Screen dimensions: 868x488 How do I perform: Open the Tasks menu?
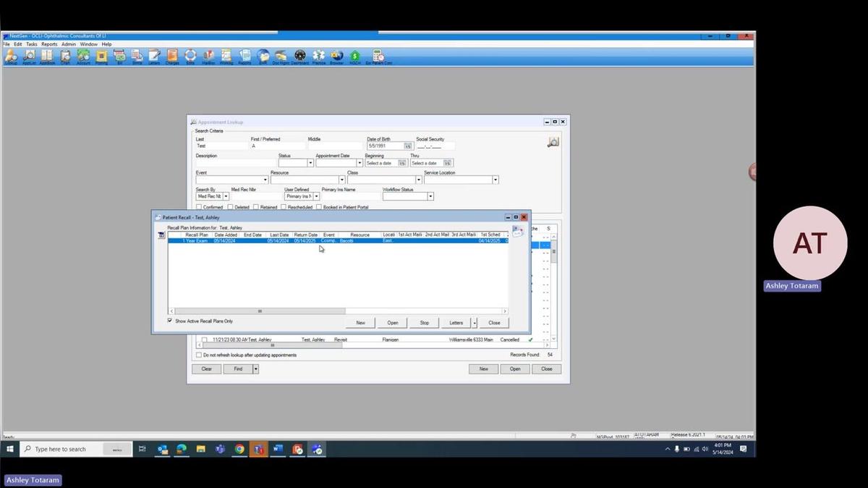click(32, 44)
